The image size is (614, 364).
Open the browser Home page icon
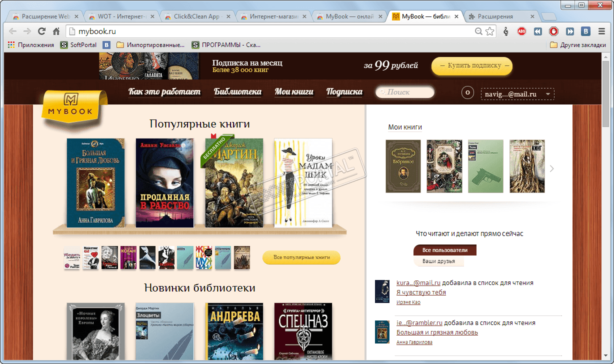(56, 31)
